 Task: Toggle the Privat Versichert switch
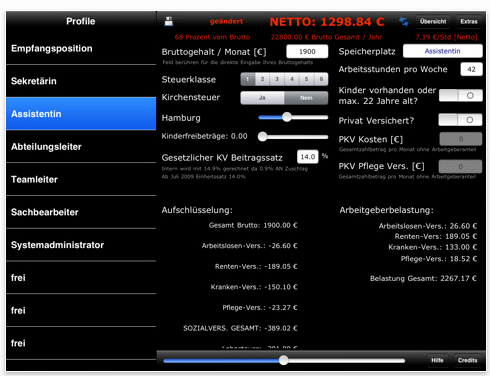pyautogui.click(x=460, y=120)
